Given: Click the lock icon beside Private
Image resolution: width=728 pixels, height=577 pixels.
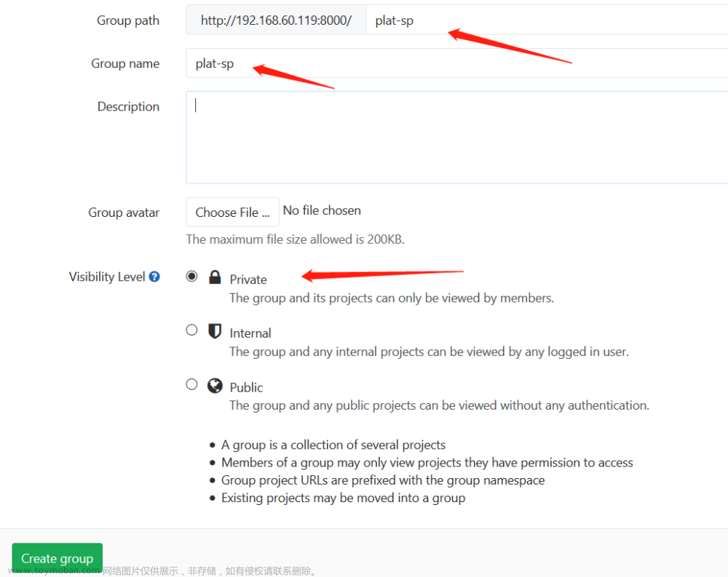Looking at the screenshot, I should click(215, 277).
